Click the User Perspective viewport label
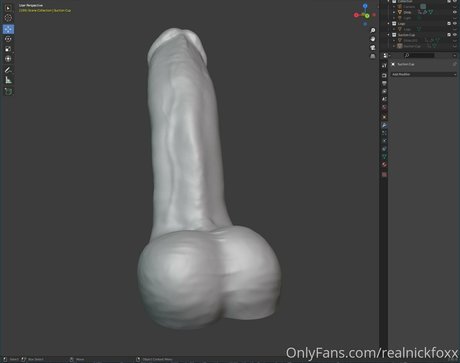The height and width of the screenshot is (363, 460). [x=31, y=5]
